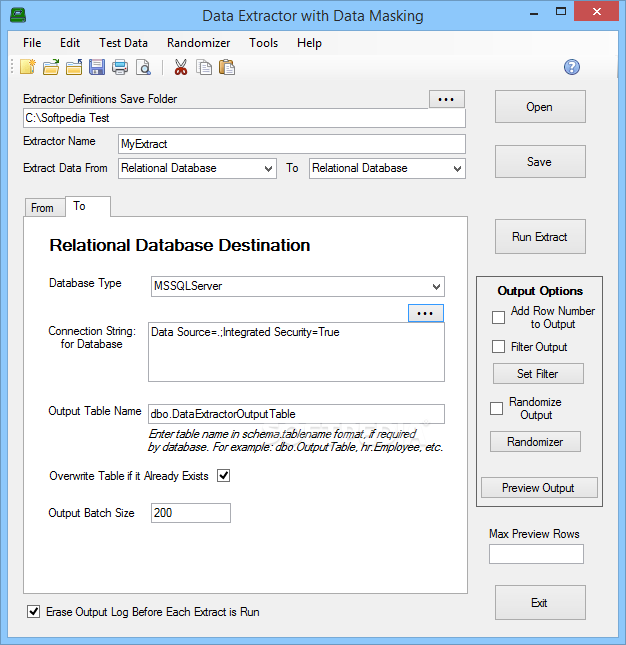
Task: Maximize the Data Extractor window
Action: coord(561,12)
